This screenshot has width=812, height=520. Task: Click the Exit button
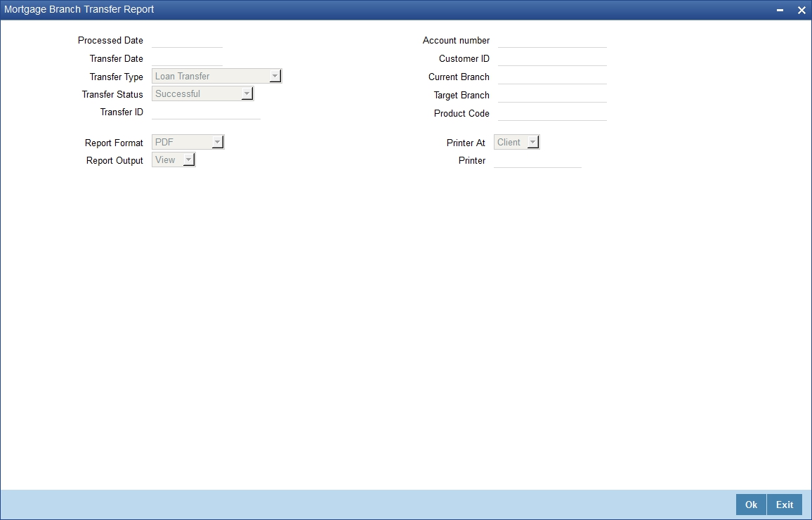click(784, 505)
